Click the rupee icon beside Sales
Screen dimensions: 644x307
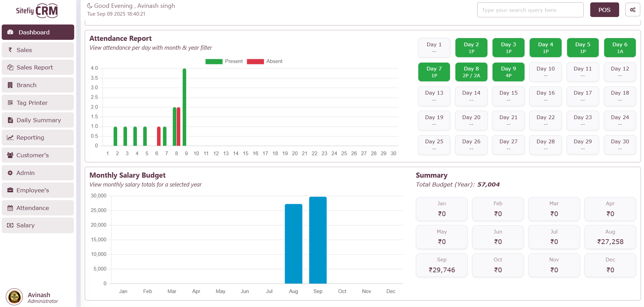pos(10,50)
